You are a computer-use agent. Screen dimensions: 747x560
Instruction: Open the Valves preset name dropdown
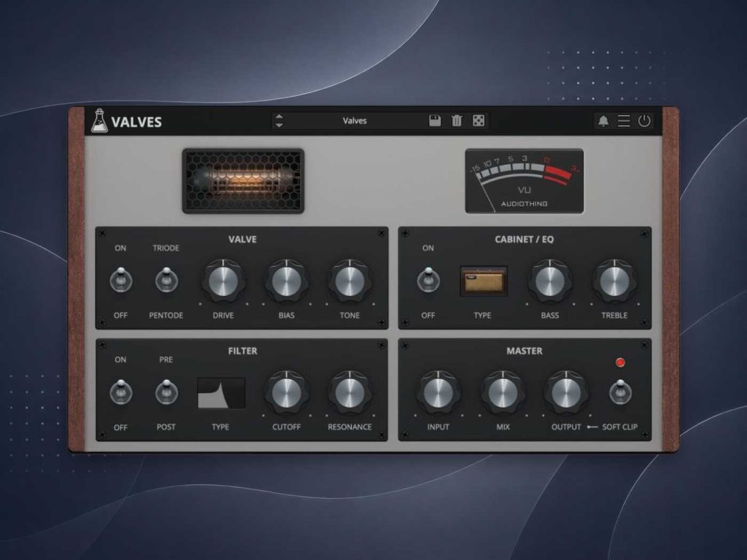[355, 120]
